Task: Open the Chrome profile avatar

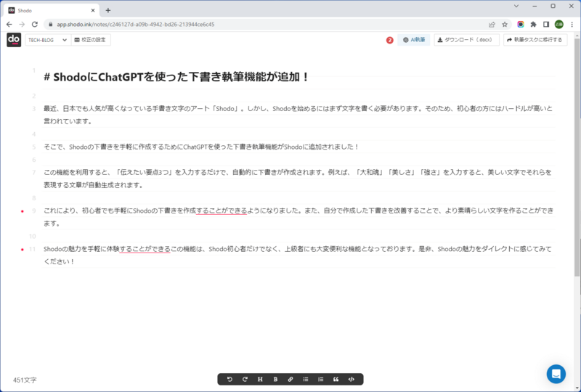Action: 558,25
